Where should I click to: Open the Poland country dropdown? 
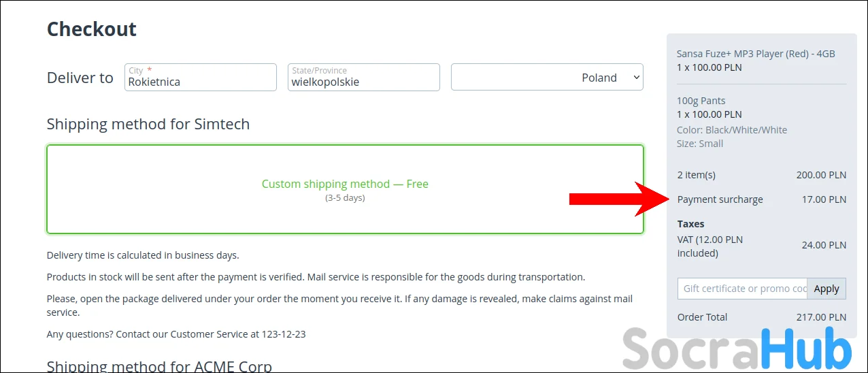click(547, 78)
